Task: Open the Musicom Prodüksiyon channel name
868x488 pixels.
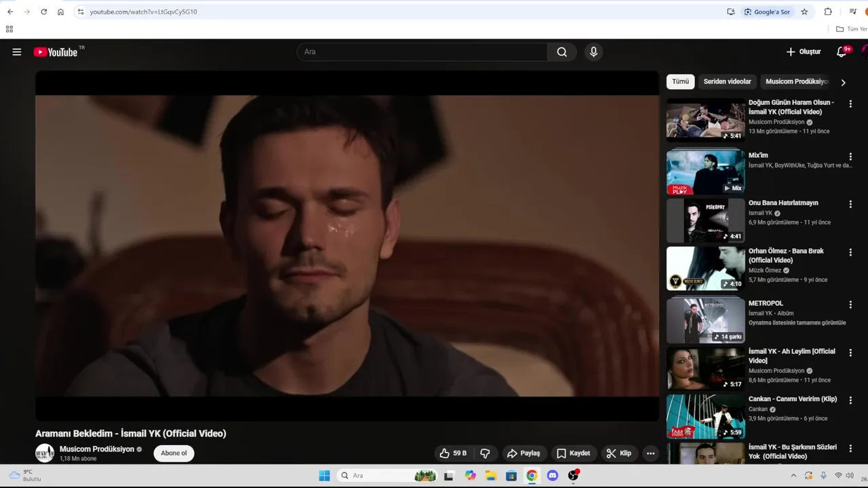Action: [97, 449]
